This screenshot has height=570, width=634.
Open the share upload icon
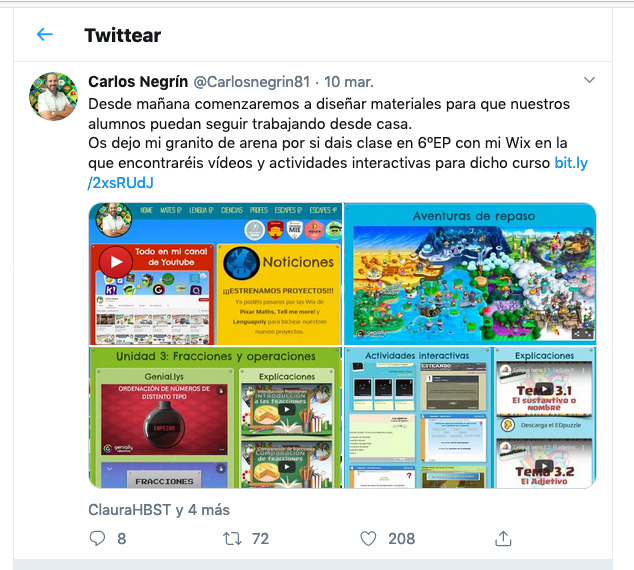503,538
